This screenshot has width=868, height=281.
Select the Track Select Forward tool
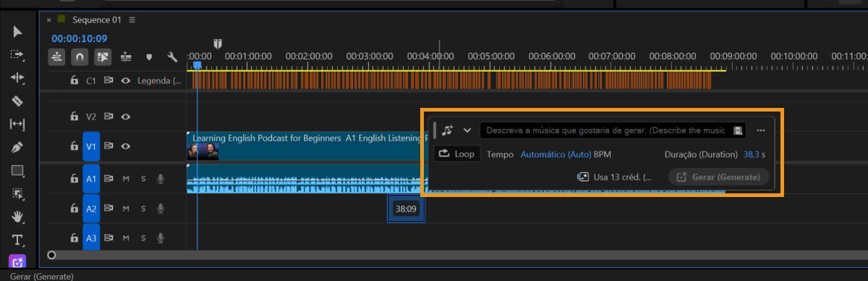[17, 54]
